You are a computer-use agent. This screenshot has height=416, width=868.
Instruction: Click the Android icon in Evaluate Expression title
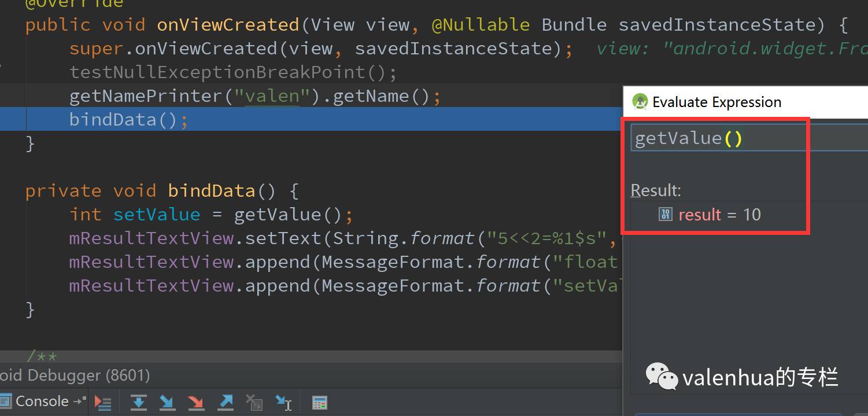(640, 102)
